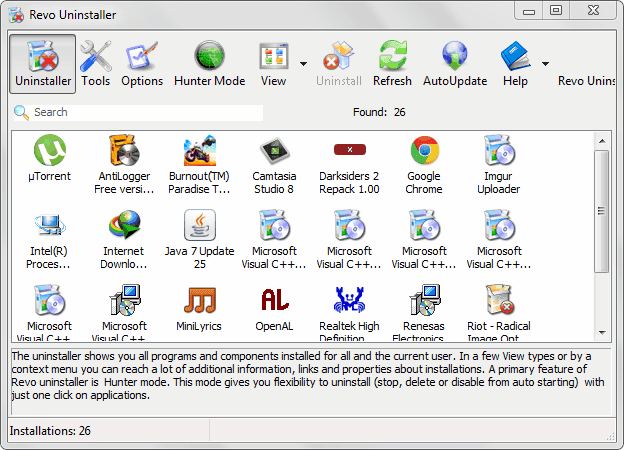Click 'Installations: 26' in status bar
624x450 pixels.
tap(50, 431)
